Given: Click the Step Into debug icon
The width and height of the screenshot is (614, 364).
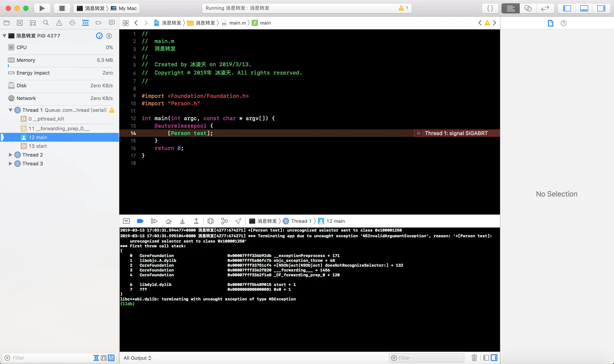Looking at the screenshot, I should point(182,221).
